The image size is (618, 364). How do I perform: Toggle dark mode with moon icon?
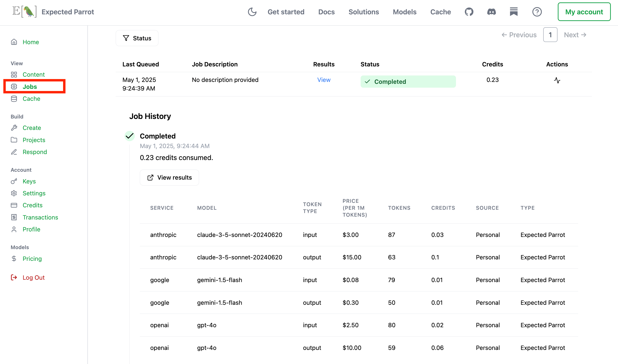coord(252,12)
